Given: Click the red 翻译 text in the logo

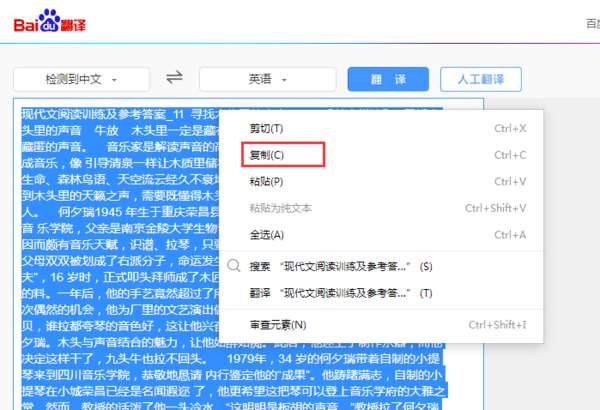Looking at the screenshot, I should (x=73, y=25).
